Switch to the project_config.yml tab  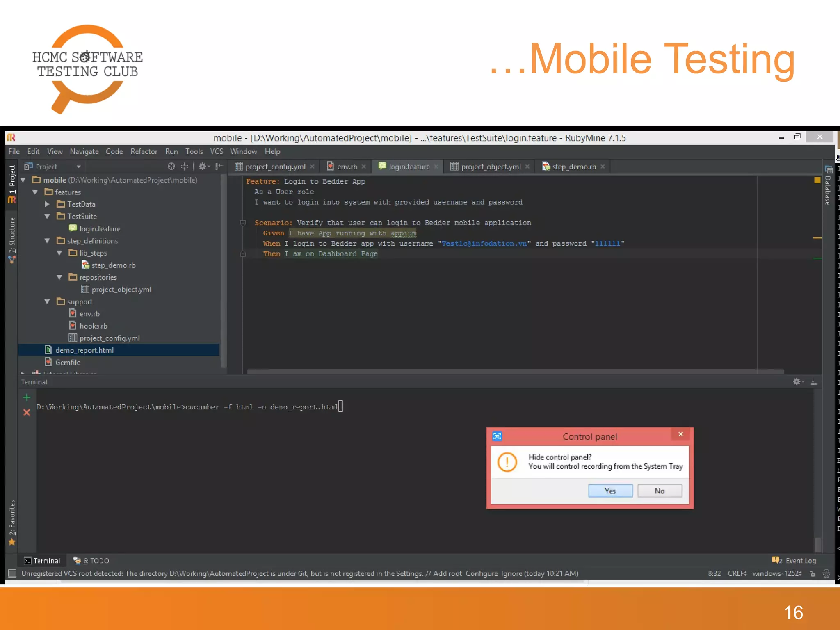[x=275, y=167]
